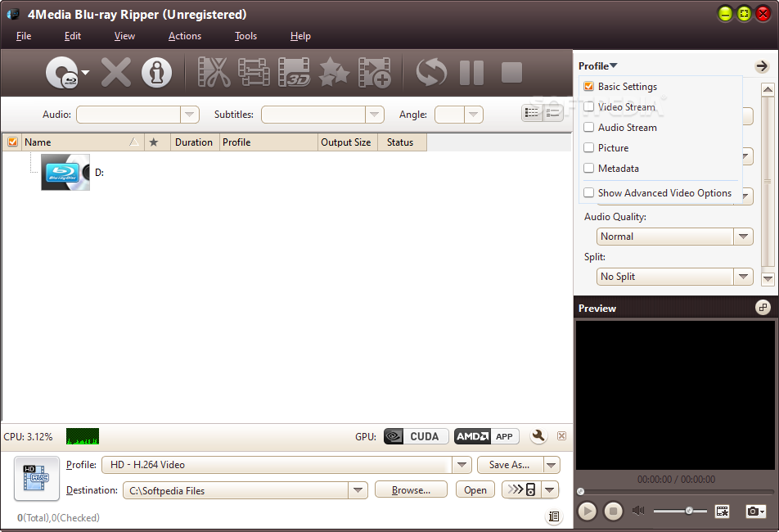
Task: Check the Metadata option
Action: [588, 168]
